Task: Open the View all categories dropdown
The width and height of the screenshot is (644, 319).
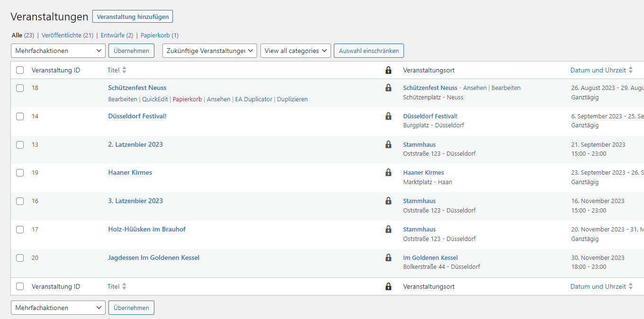Action: click(295, 51)
